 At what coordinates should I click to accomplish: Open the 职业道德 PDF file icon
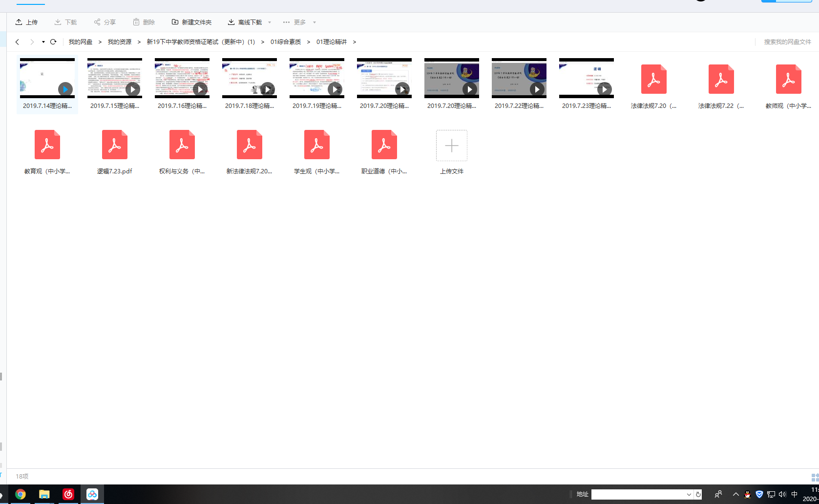(384, 145)
